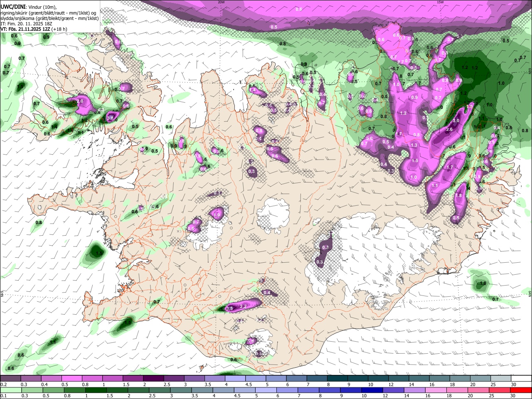Select the '2.6' snowfall value on the map
This screenshot has height=399, width=532.
(x=449, y=129)
